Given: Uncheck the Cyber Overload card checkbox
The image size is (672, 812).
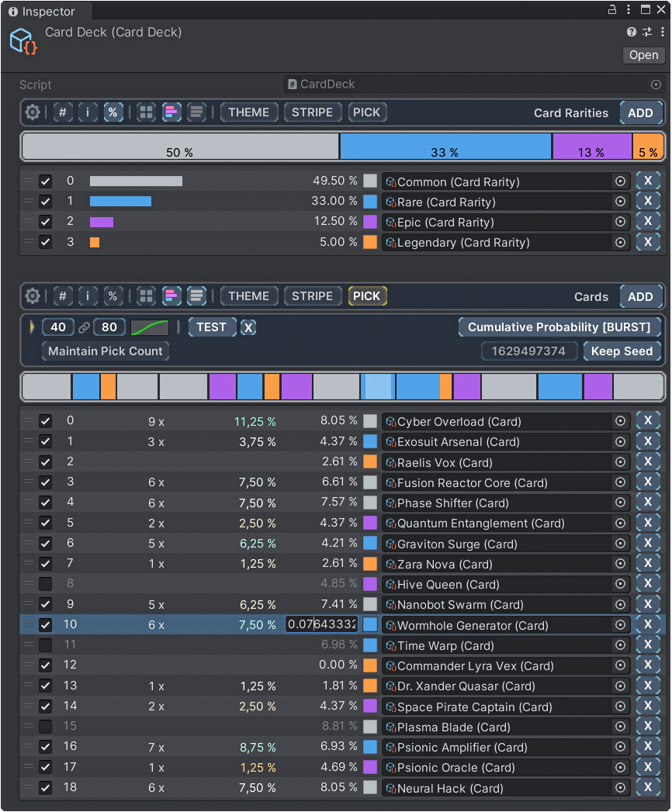Looking at the screenshot, I should [x=46, y=421].
